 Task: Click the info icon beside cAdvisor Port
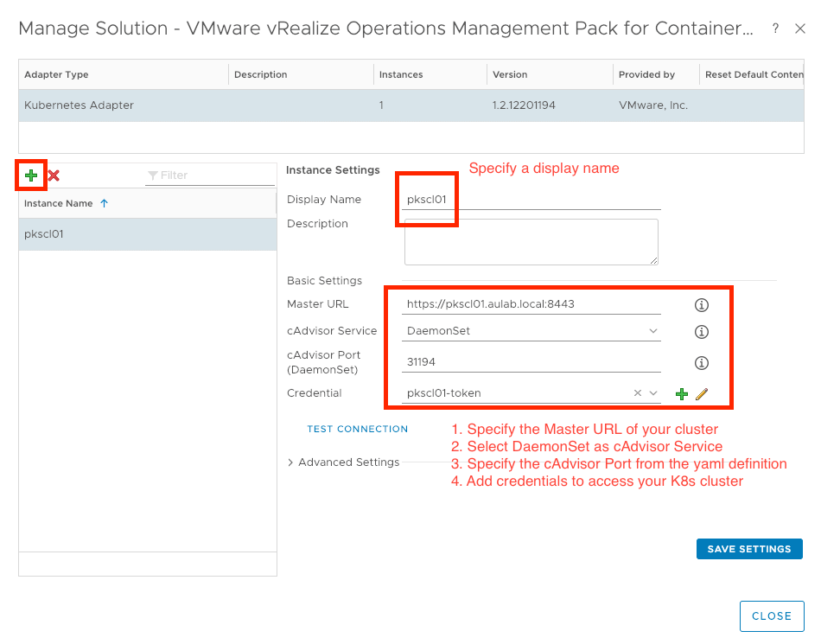pyautogui.click(x=702, y=363)
